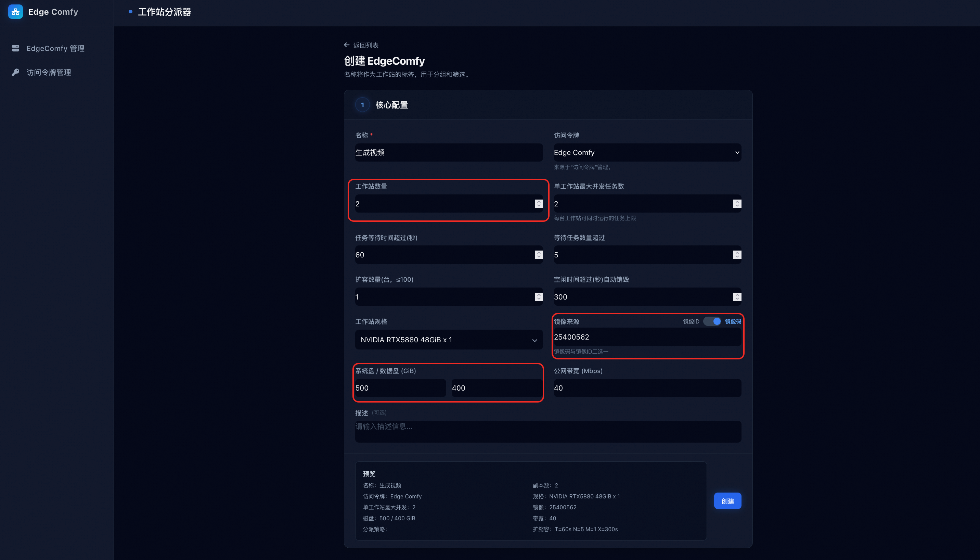Open EdgeComfy 管理 in the sidebar
This screenshot has height=560, width=980.
[x=55, y=49]
